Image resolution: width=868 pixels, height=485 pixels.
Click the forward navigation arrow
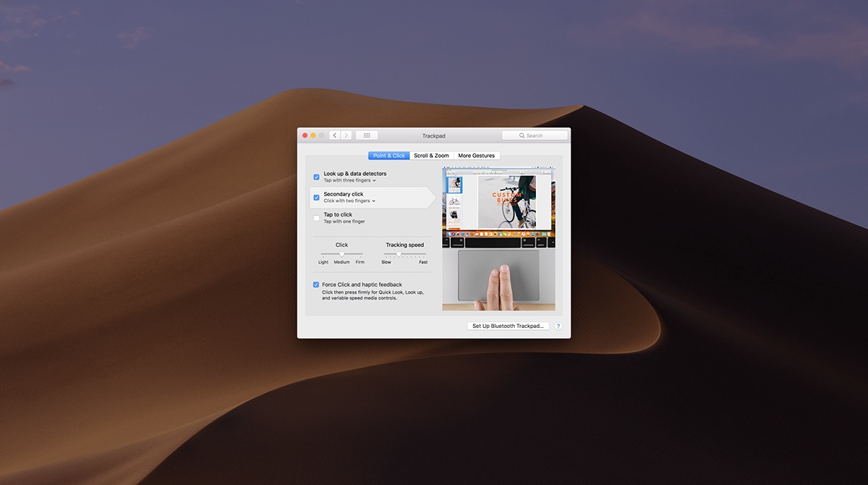coord(346,135)
